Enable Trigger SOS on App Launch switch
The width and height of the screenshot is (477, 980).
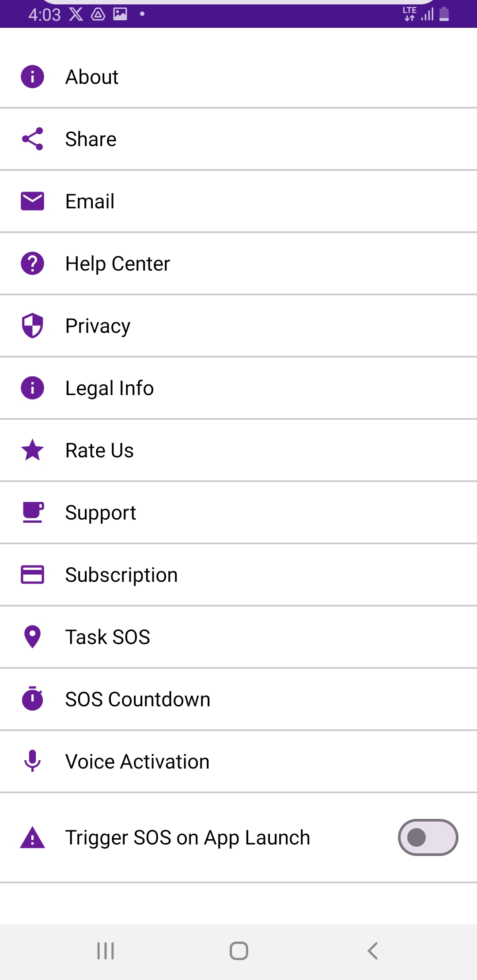[x=428, y=837]
